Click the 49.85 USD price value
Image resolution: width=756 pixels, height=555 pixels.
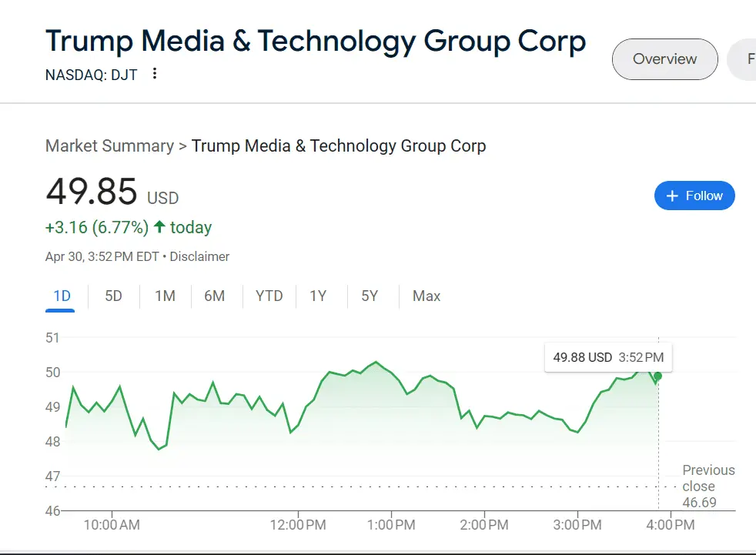pyautogui.click(x=92, y=192)
